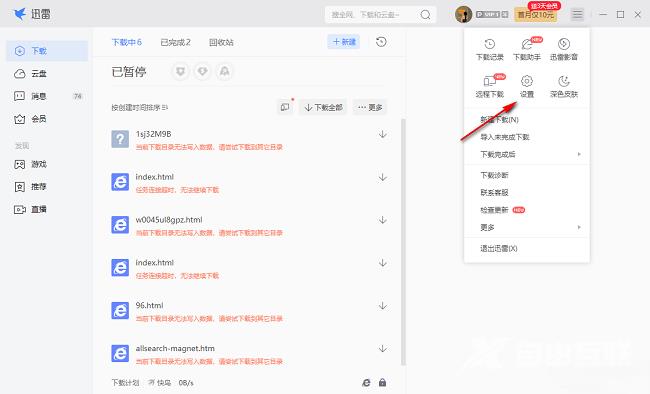650x394 pixels.
Task: Click 快鸟 speed indicator in status bar
Action: pos(160,382)
